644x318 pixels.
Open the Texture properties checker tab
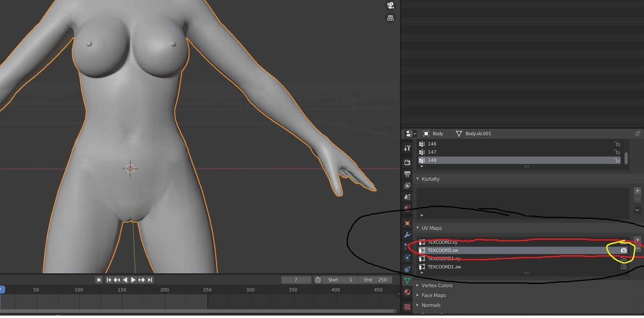click(407, 307)
